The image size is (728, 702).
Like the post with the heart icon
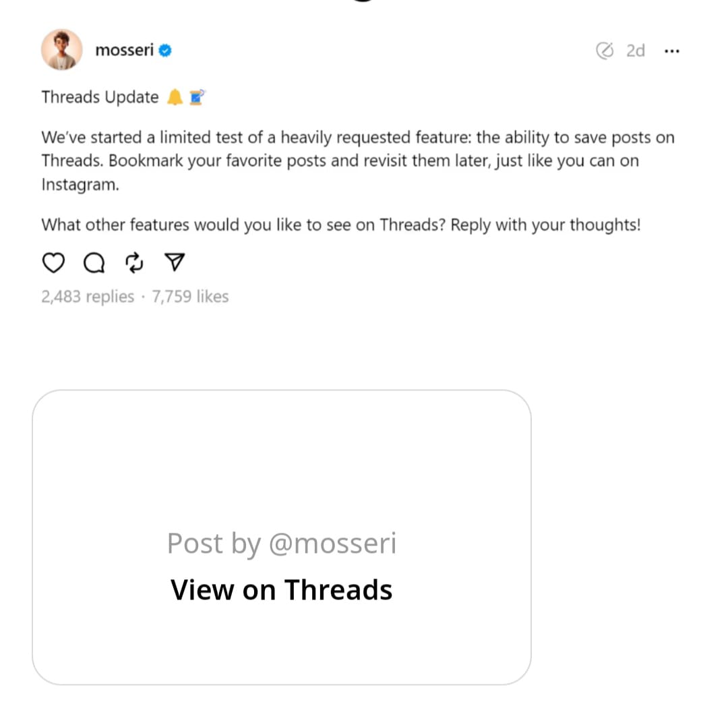[53, 263]
